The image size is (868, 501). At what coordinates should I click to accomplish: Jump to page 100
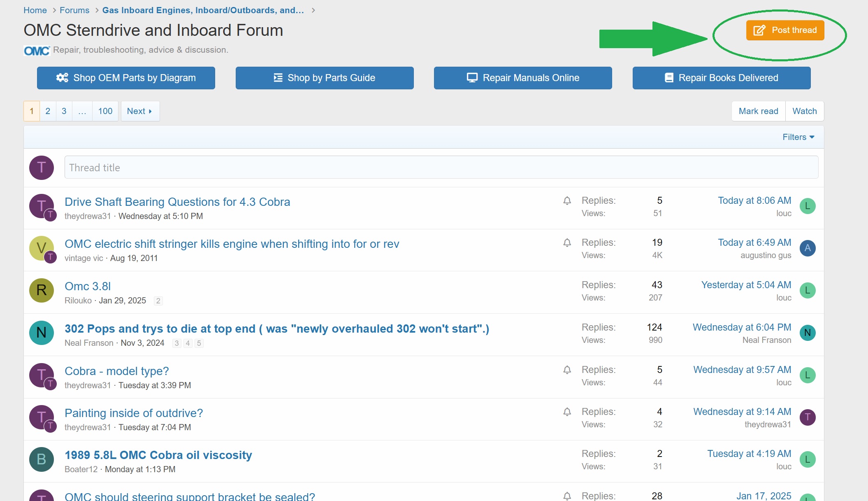[x=105, y=111]
